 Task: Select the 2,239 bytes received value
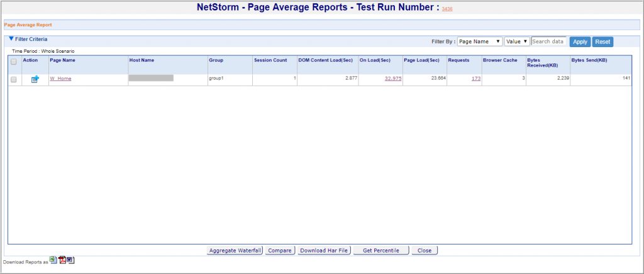coord(562,78)
